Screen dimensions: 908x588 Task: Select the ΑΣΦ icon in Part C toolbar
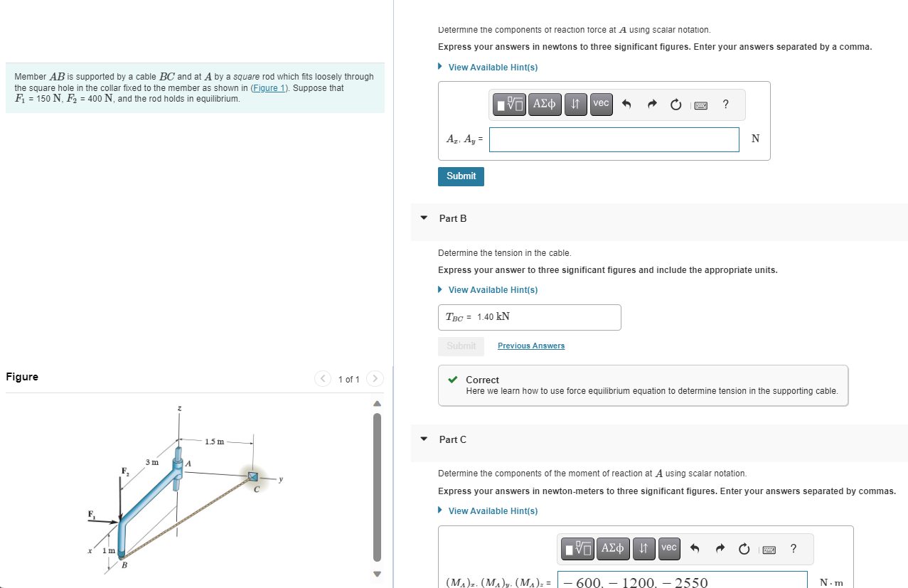(613, 548)
